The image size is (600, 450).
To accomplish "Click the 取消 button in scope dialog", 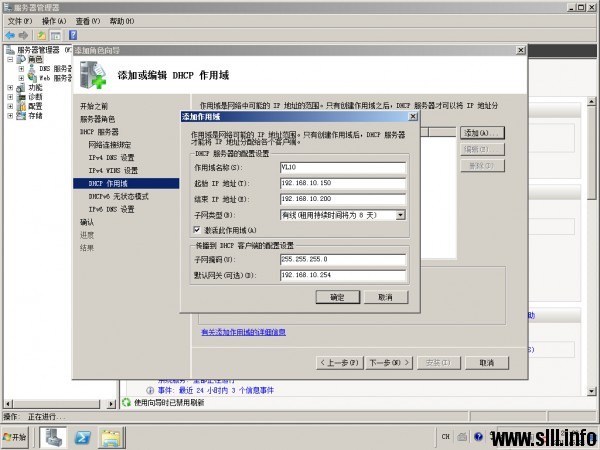I will 385,297.
